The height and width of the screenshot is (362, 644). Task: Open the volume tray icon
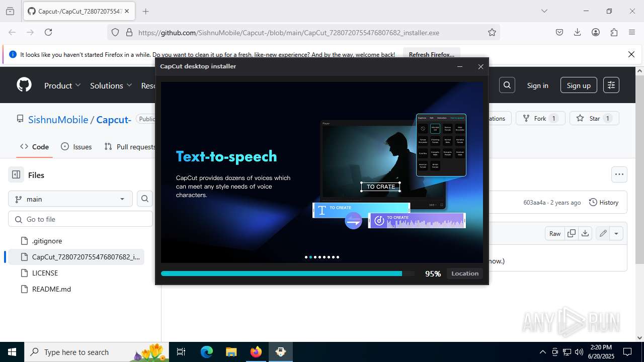click(x=579, y=352)
